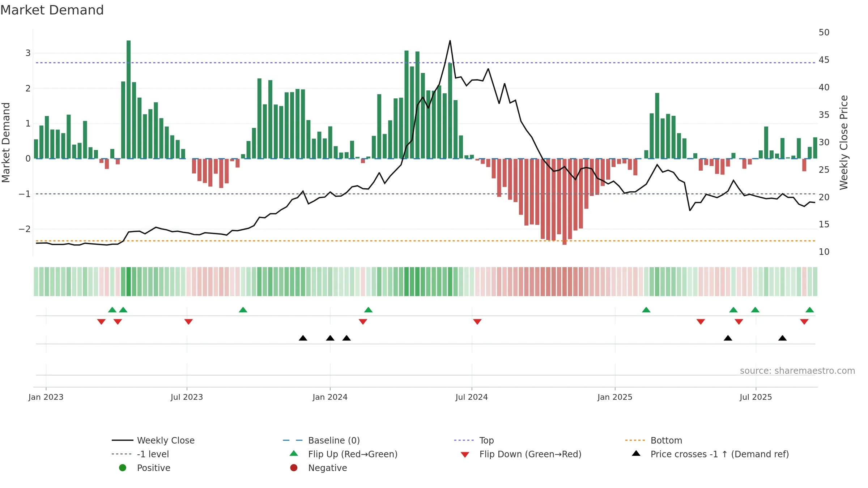Click the final flip up marker at chart end
The image size is (868, 488).
pos(810,310)
